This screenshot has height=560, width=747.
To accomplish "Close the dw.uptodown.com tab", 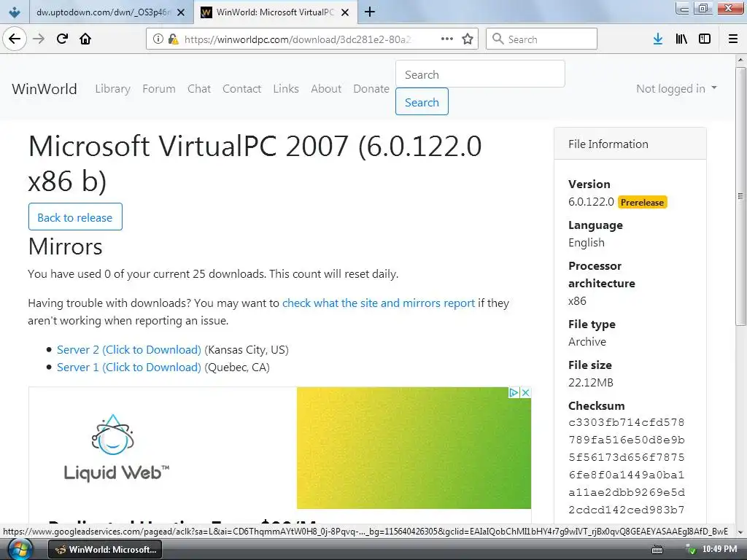I will tap(181, 12).
